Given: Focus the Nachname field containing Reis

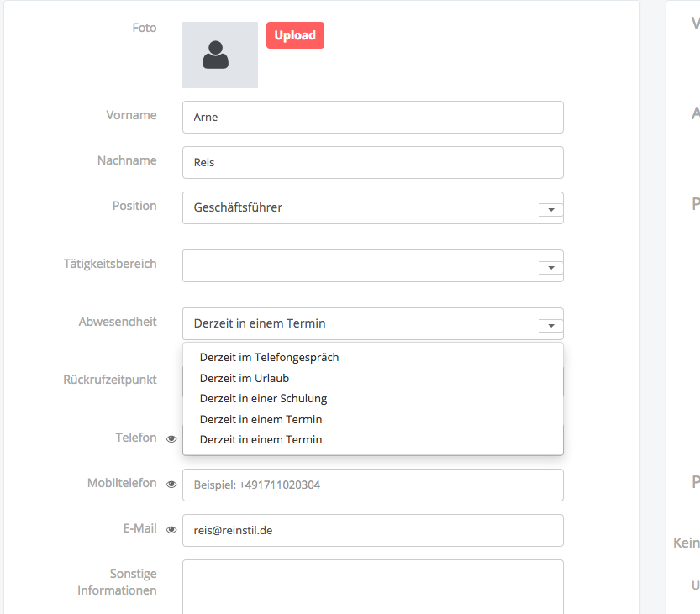Looking at the screenshot, I should (372, 163).
